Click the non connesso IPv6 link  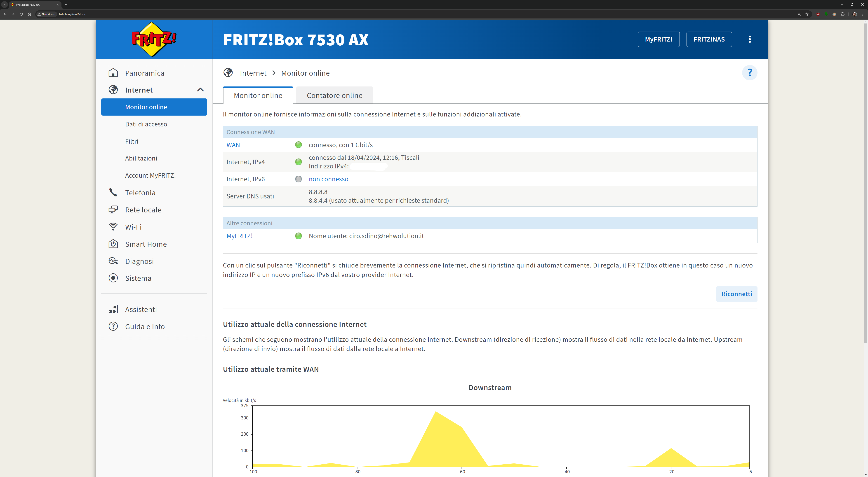click(x=328, y=179)
